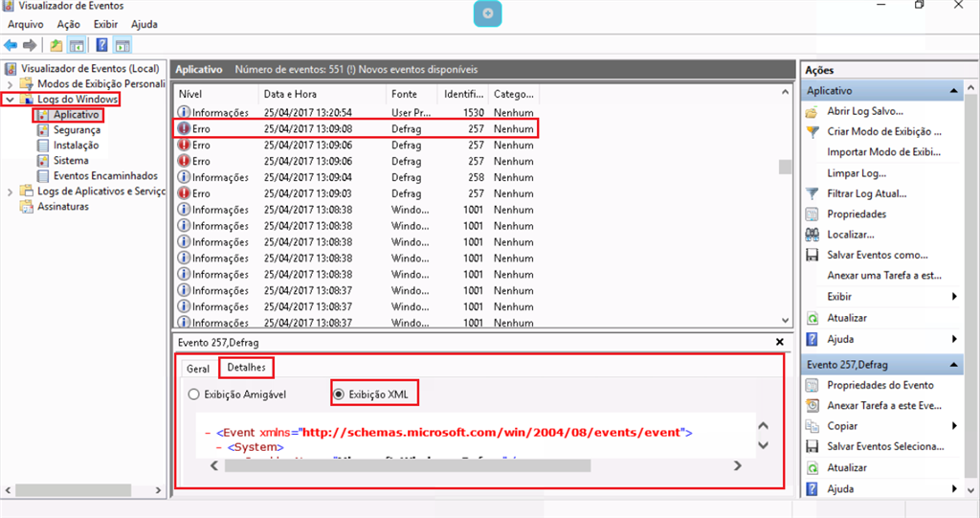980x518 pixels.
Task: Open the Arquivo menu
Action: [26, 24]
